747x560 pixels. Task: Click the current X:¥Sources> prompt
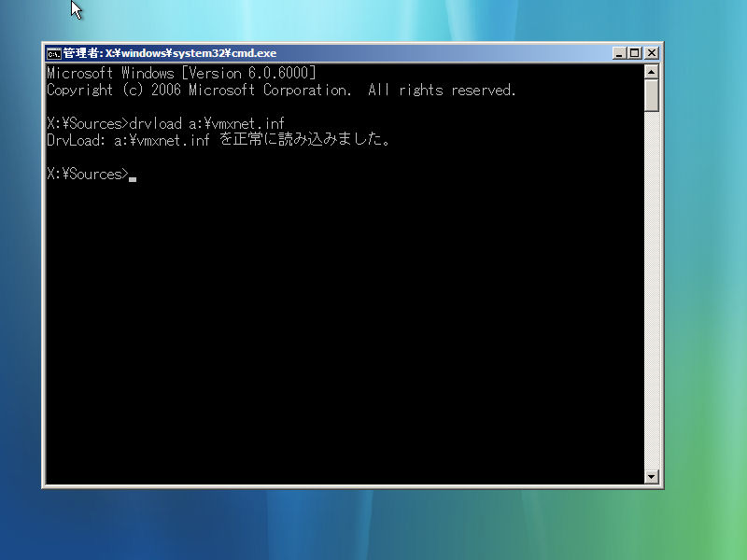(x=88, y=174)
